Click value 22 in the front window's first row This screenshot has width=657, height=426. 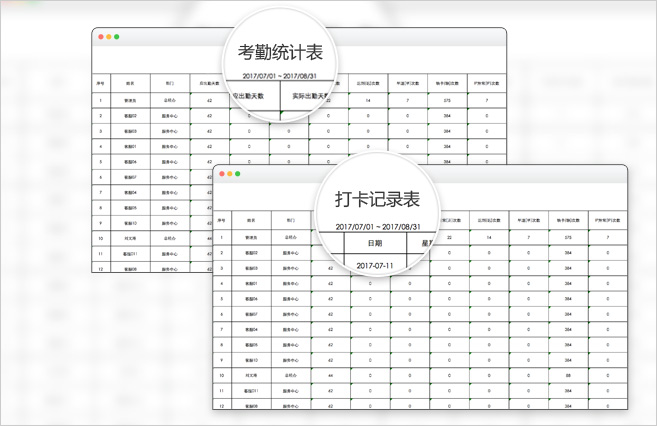click(x=449, y=238)
